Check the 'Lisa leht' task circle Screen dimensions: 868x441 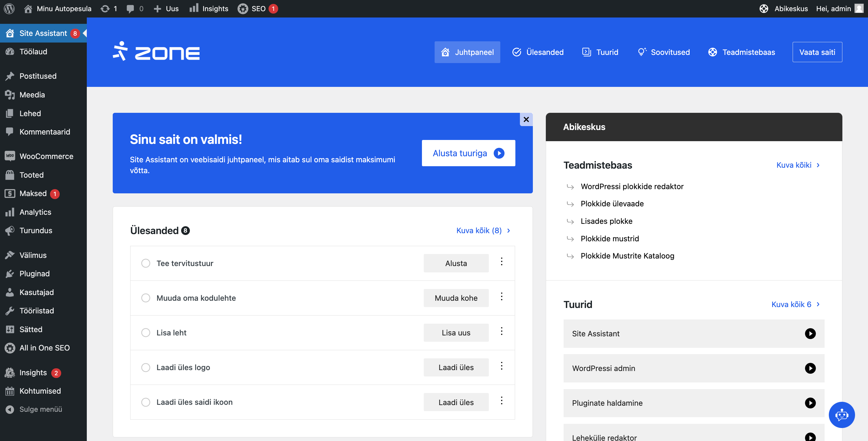click(x=146, y=333)
